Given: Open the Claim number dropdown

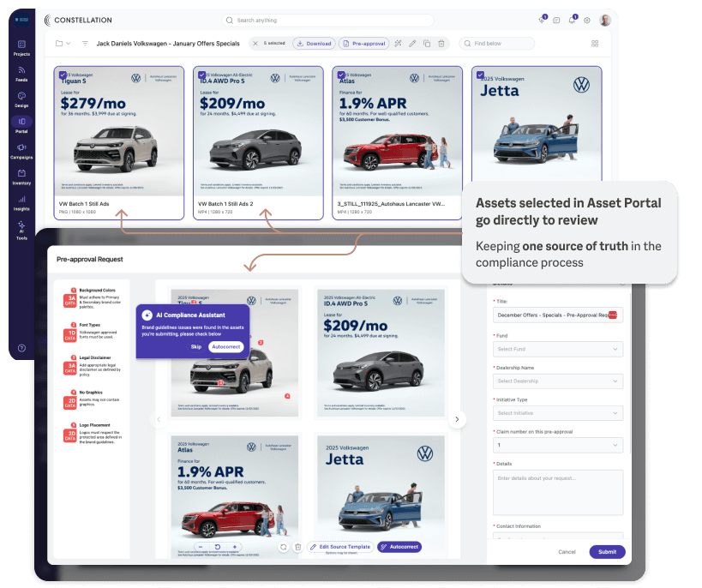Looking at the screenshot, I should click(x=558, y=445).
